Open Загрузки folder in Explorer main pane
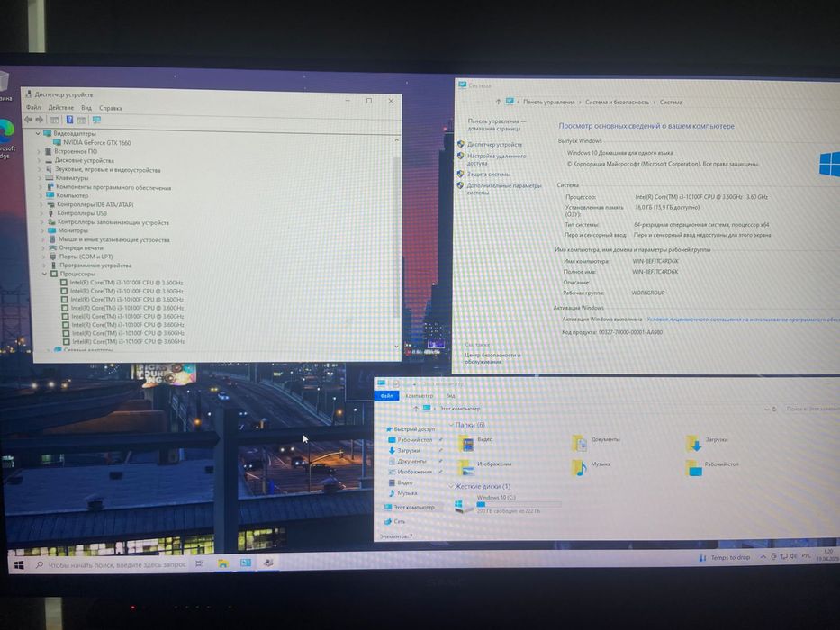Image resolution: width=840 pixels, height=630 pixels. [707, 443]
